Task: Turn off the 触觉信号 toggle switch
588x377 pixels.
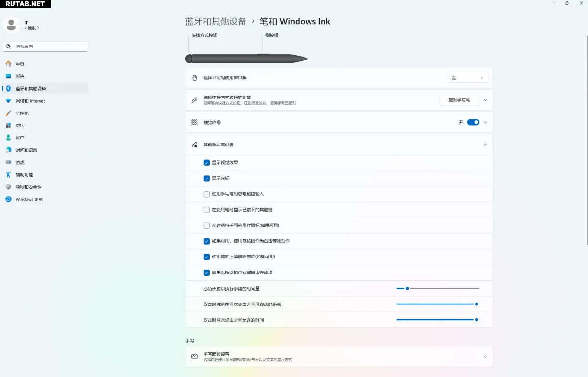Action: [473, 122]
